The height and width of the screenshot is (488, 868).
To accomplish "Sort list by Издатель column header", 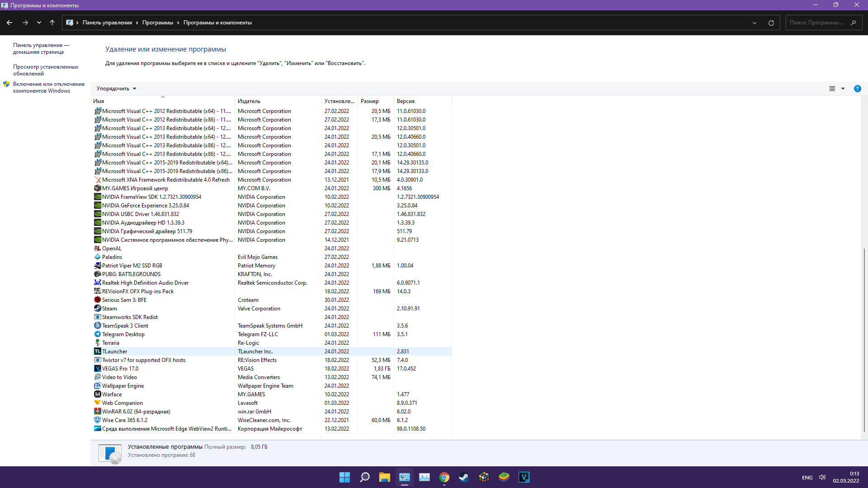I will pyautogui.click(x=278, y=101).
